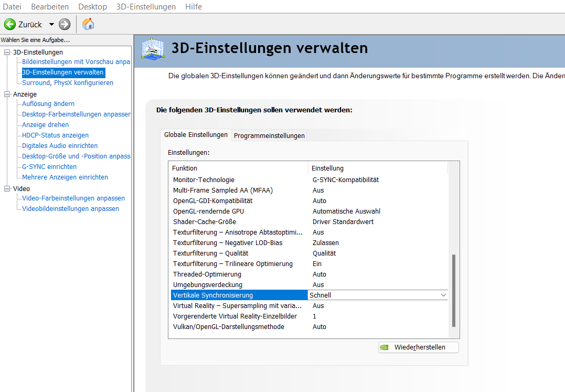565x392 pixels.
Task: Open Digitales Audio einrichten
Action: [60, 145]
